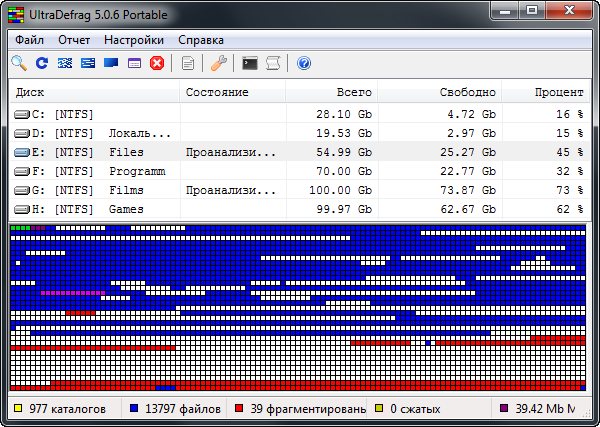Open the Настройки menu
Image resolution: width=600 pixels, height=427 pixels.
coord(133,40)
